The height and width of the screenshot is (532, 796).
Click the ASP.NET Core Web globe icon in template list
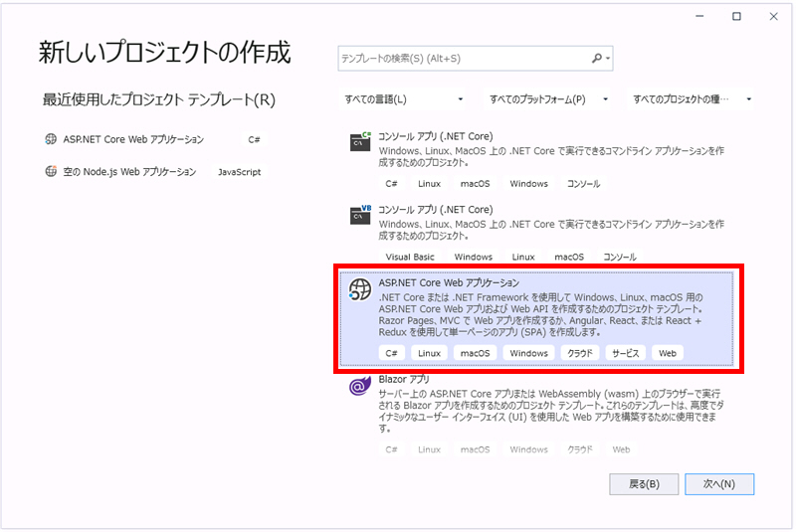(360, 289)
